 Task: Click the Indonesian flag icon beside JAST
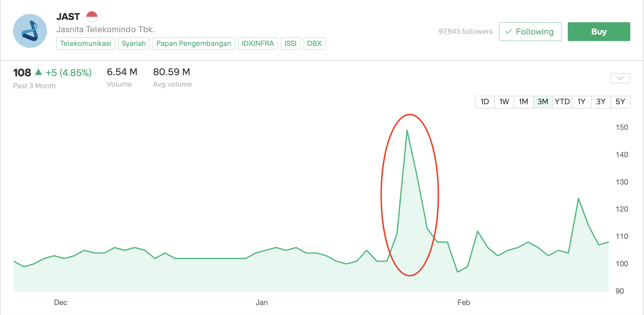coord(92,17)
